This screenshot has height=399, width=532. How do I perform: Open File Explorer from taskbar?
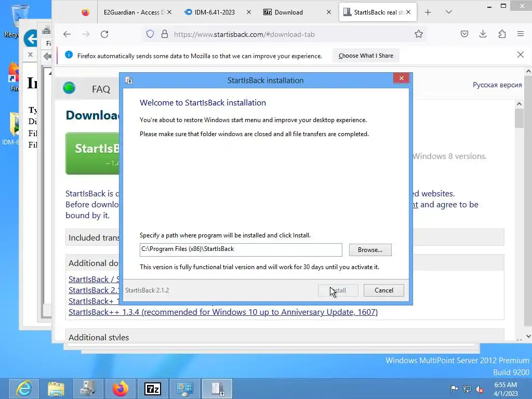coord(56,389)
